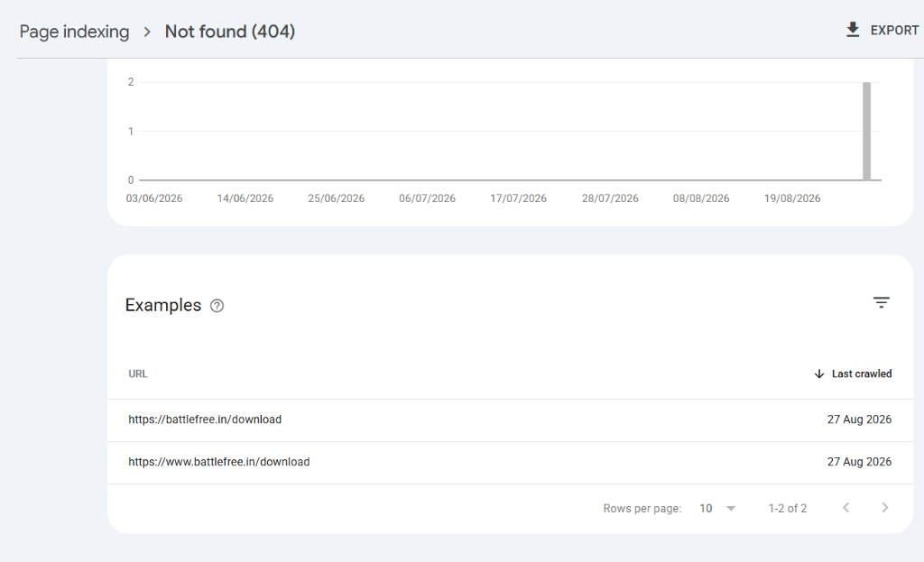Click the Export download icon

[853, 30]
